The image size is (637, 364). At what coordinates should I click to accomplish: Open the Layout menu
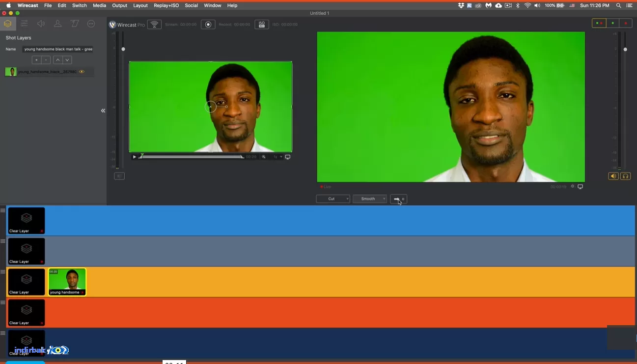[x=140, y=5]
